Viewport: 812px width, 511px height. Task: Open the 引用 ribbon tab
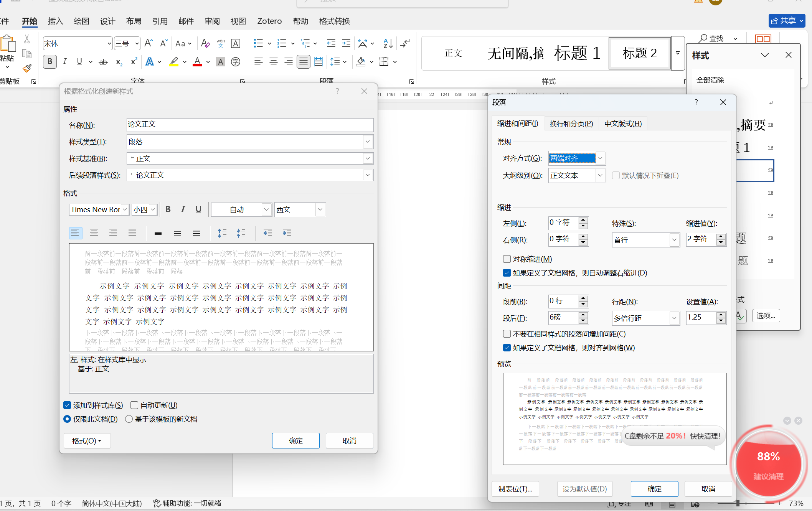160,21
